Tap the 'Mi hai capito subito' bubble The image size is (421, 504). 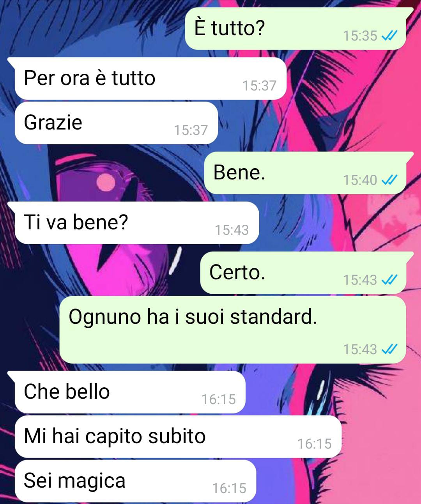pyautogui.click(x=178, y=437)
